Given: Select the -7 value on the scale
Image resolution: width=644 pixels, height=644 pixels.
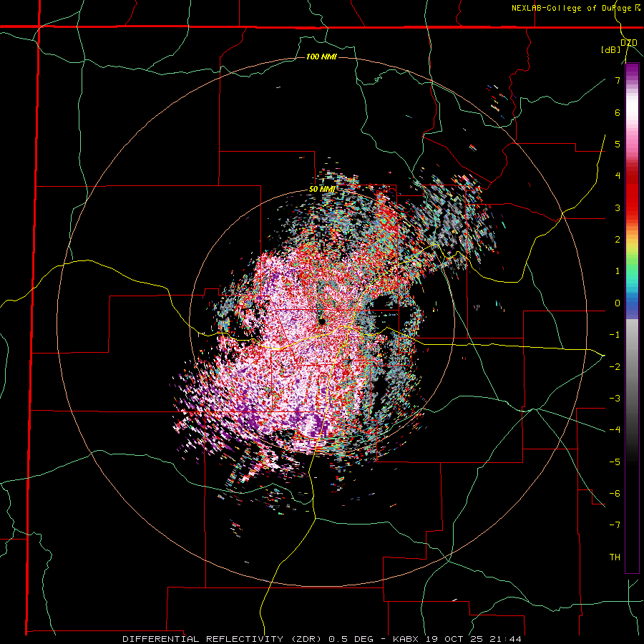Looking at the screenshot, I should pyautogui.click(x=615, y=525).
